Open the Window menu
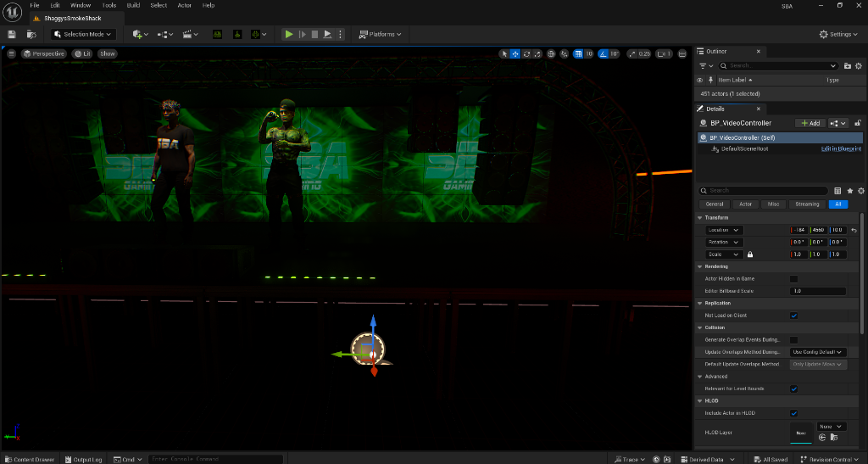 click(x=81, y=6)
